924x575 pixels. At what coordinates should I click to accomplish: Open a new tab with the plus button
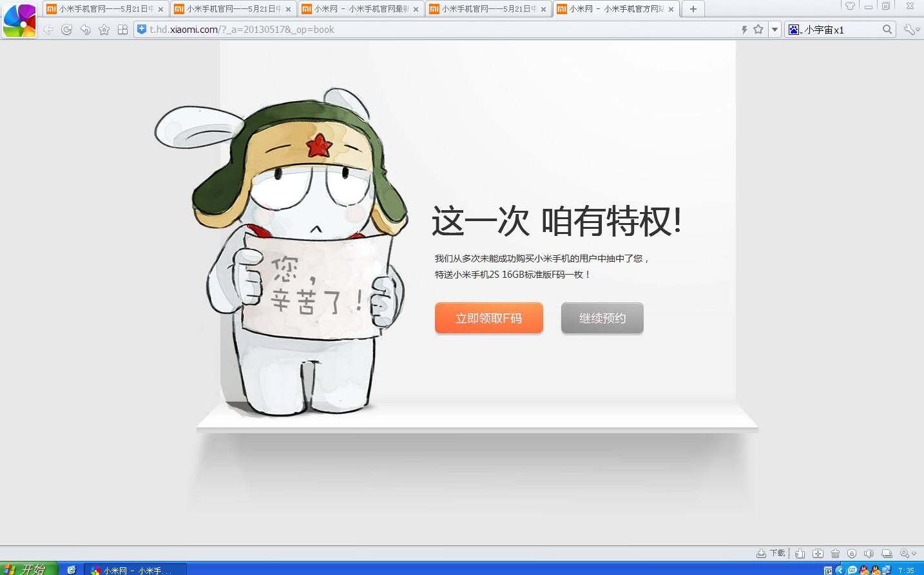point(693,9)
